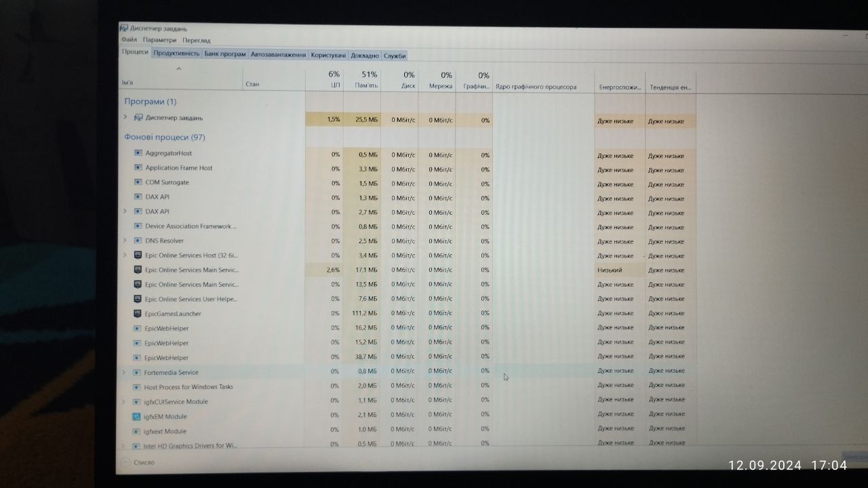This screenshot has width=868, height=488.
Task: Sort by the Ім'я column header
Action: [x=181, y=78]
